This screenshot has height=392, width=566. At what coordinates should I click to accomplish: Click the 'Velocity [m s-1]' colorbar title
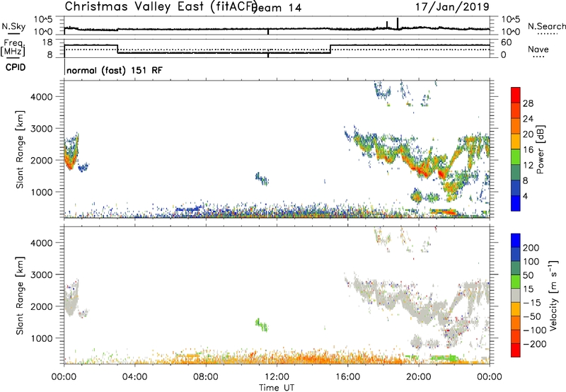tap(553, 295)
